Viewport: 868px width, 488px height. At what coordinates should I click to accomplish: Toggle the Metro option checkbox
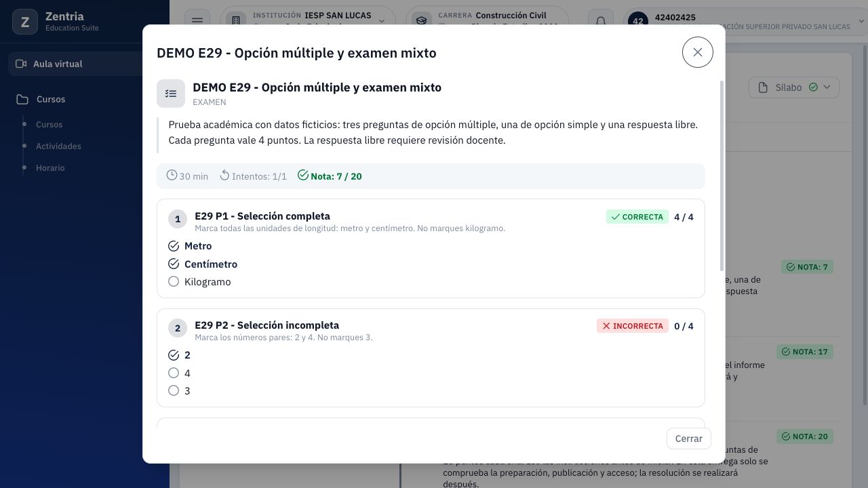[x=174, y=246]
